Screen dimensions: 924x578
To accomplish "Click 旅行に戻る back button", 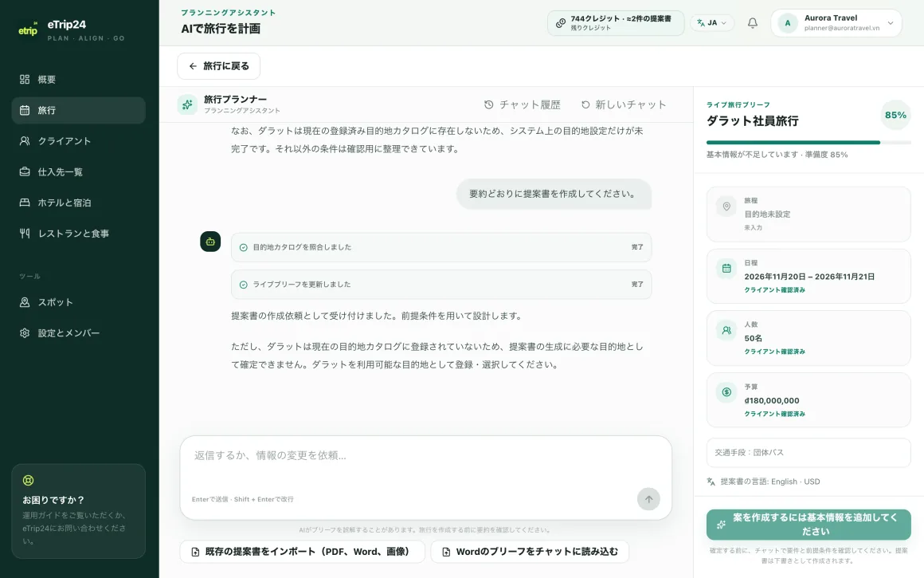I will click(x=218, y=66).
